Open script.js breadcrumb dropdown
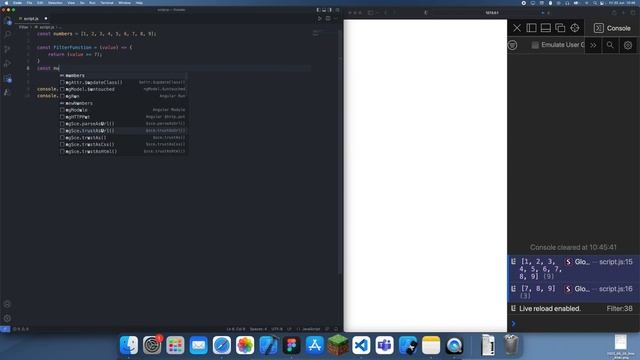640x360 pixels. (47, 27)
